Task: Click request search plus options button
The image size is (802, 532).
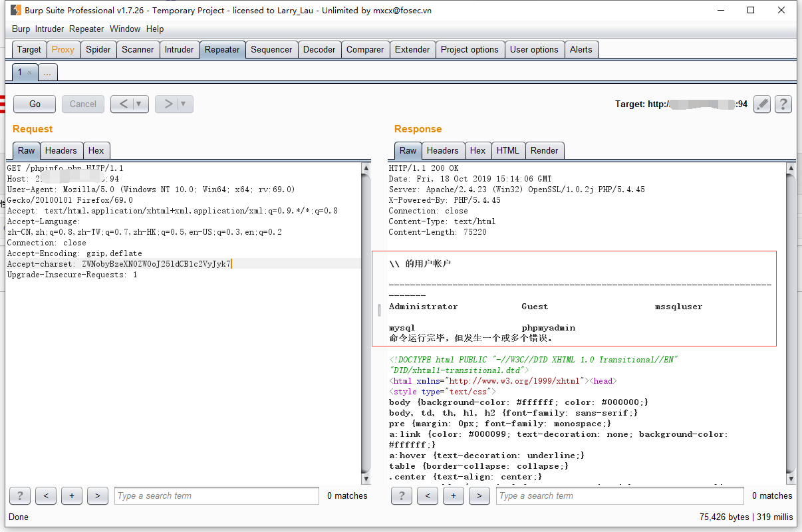Action: (72, 495)
